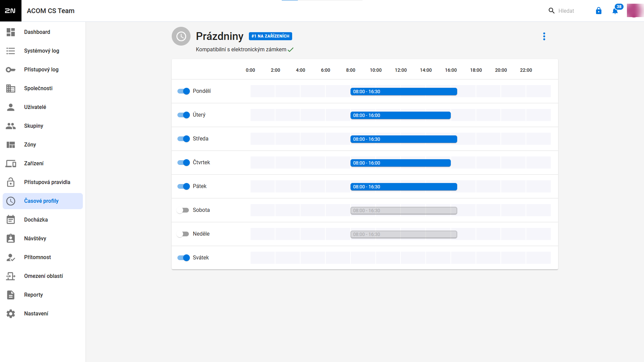Click the Docházka calendar icon

tap(11, 220)
